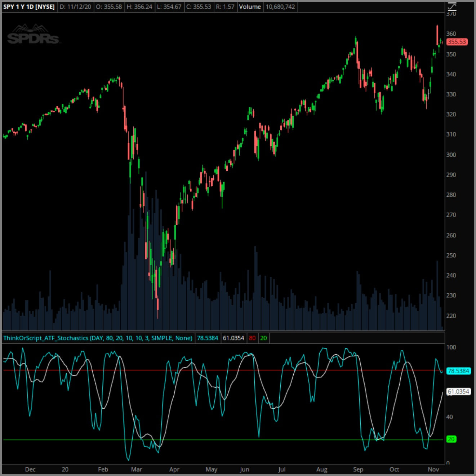Click the curve scale icon above price axis
The width and height of the screenshot is (476, 476).
[x=452, y=7]
